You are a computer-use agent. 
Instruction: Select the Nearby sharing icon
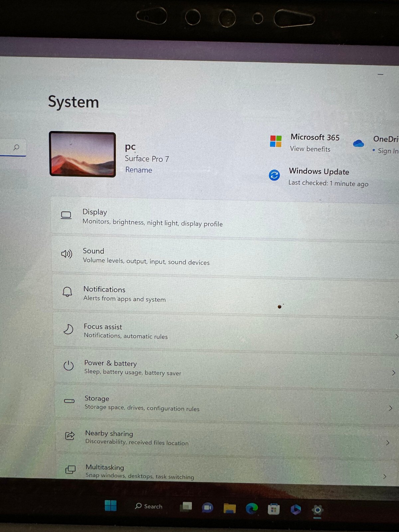(70, 436)
